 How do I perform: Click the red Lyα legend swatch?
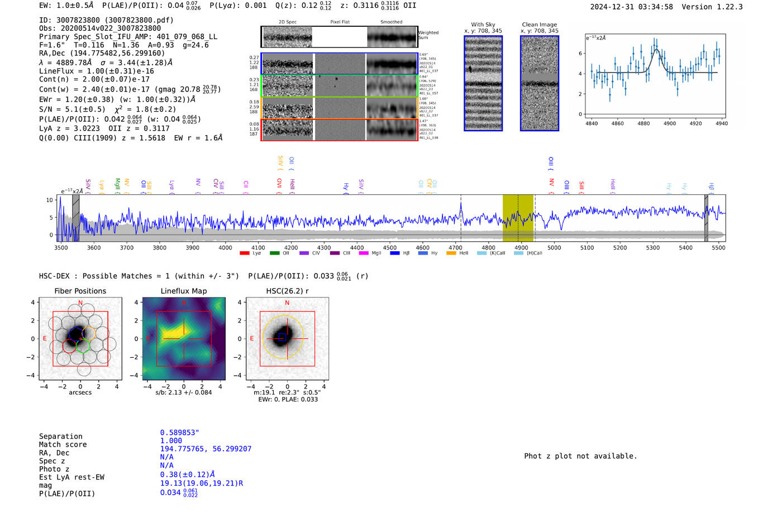[244, 253]
